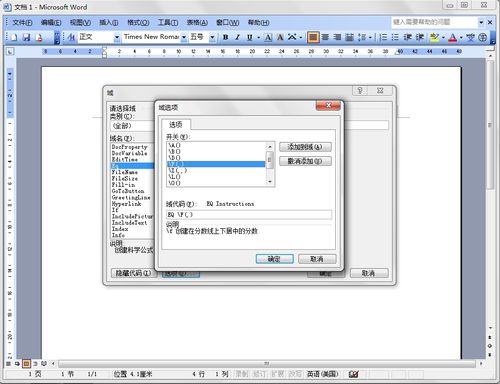Screen dimensions: 500x384
Task: Open the 格式(O) menu
Action: coord(138,22)
